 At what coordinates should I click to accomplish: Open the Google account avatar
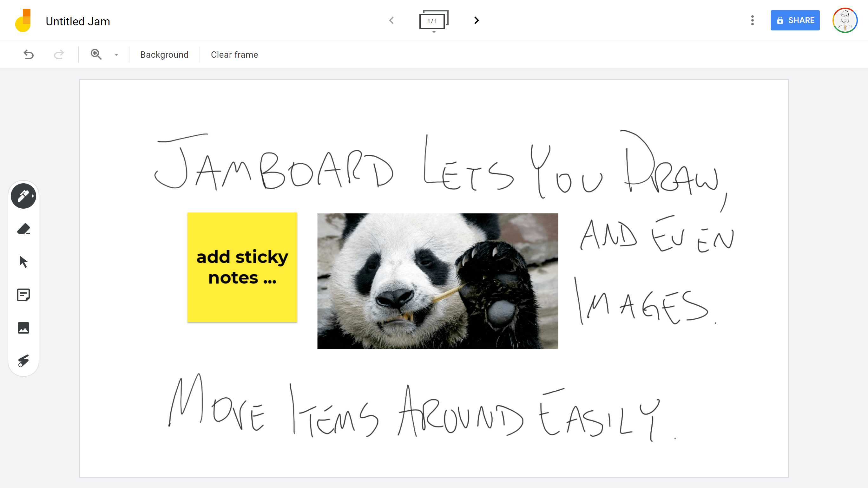(845, 20)
